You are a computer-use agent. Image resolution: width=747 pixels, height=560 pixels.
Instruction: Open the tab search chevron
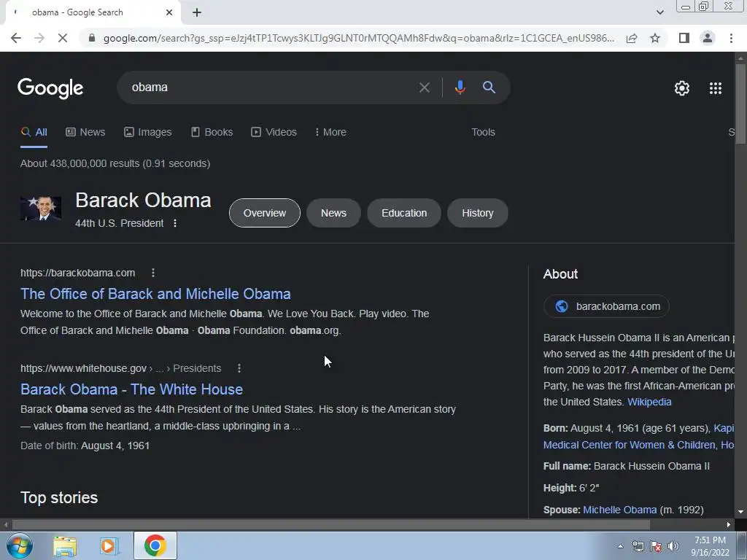click(659, 12)
